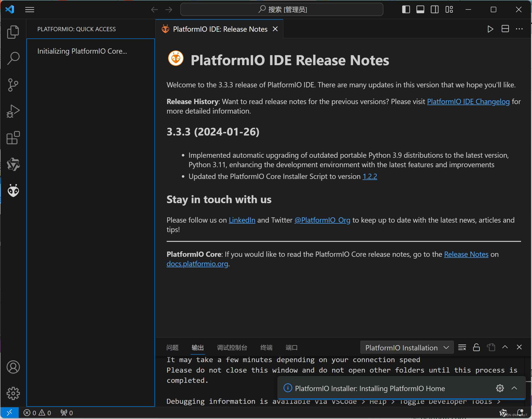Open the PlatformIO Installation output dropdown
This screenshot has width=532, height=419.
tap(407, 348)
